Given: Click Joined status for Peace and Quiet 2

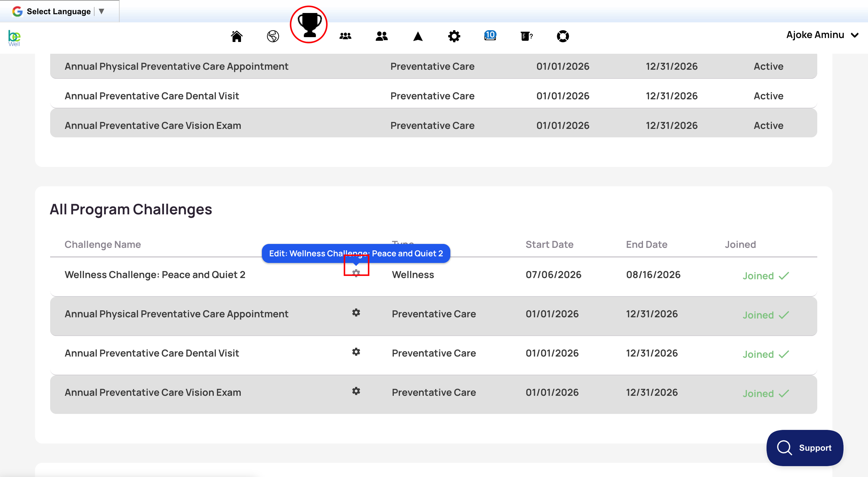Looking at the screenshot, I should 766,276.
